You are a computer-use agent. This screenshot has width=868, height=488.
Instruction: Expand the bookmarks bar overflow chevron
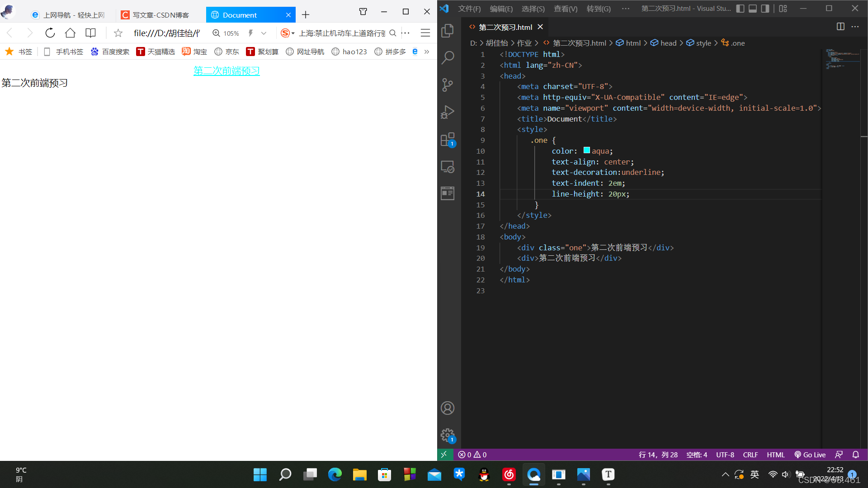[426, 52]
